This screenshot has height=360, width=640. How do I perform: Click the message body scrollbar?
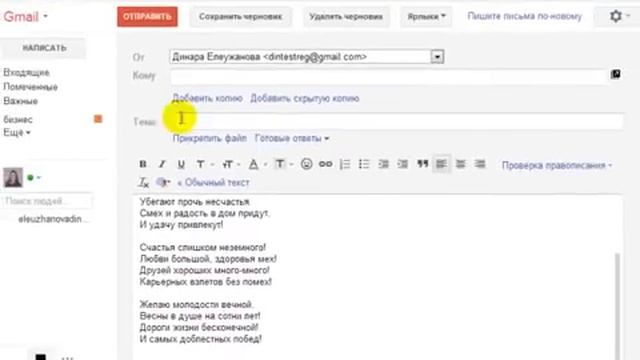[x=618, y=306]
